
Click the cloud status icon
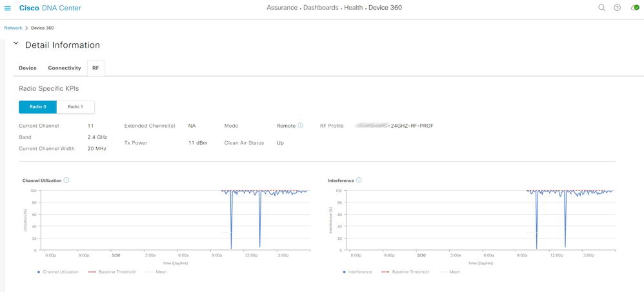point(635,8)
